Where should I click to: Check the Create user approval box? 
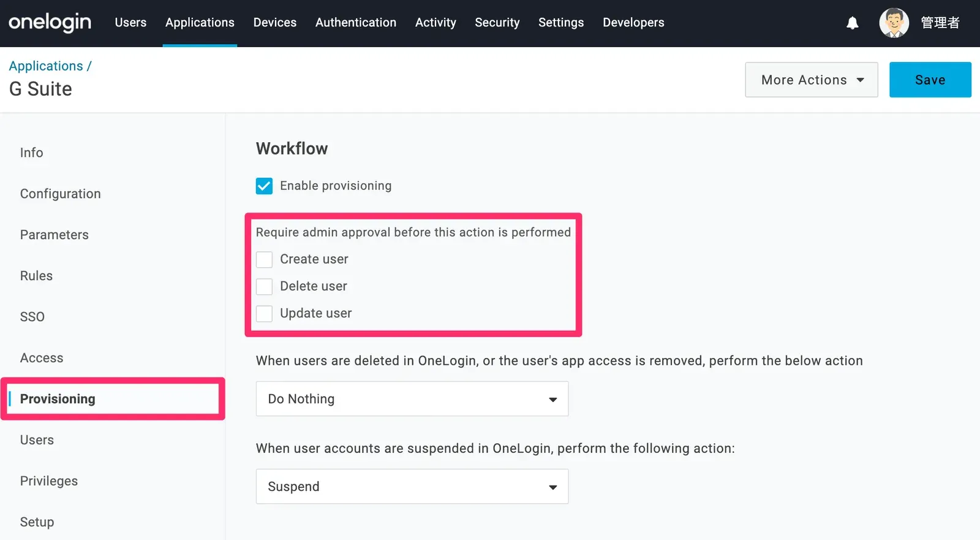coord(264,259)
